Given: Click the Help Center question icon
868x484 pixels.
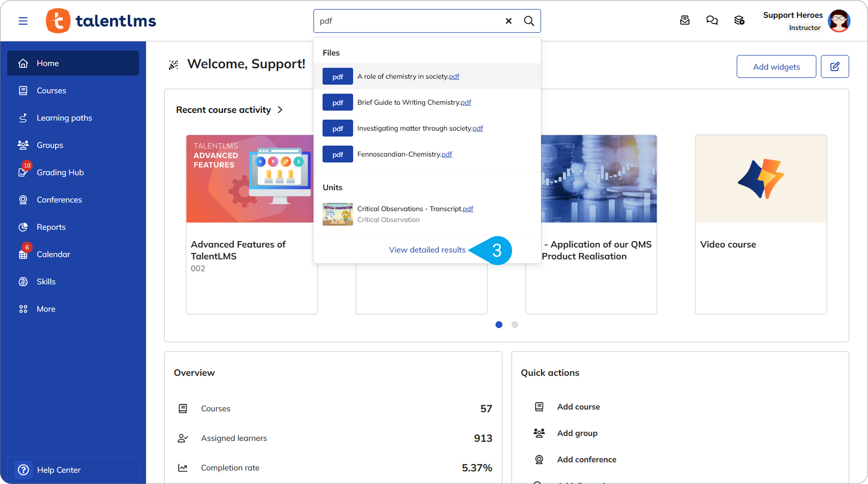Looking at the screenshot, I should pos(23,470).
